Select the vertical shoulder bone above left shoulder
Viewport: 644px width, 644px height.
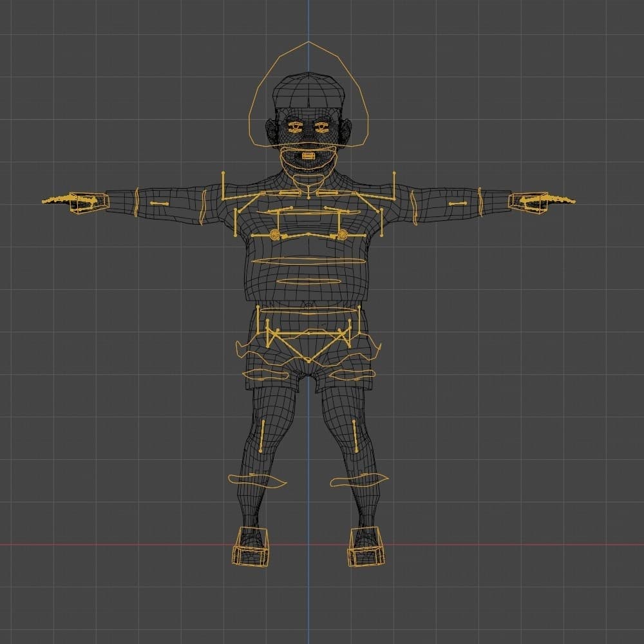(x=223, y=185)
